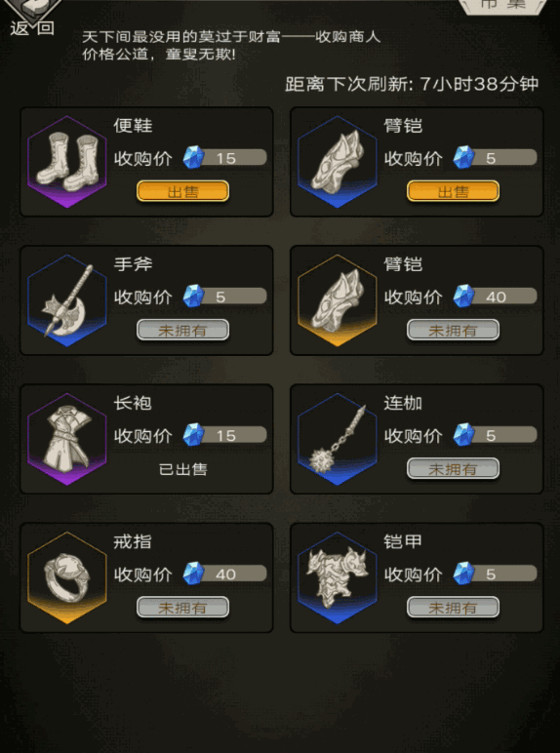Select the 戒指 ring item icon
The image size is (560, 753).
click(x=67, y=578)
